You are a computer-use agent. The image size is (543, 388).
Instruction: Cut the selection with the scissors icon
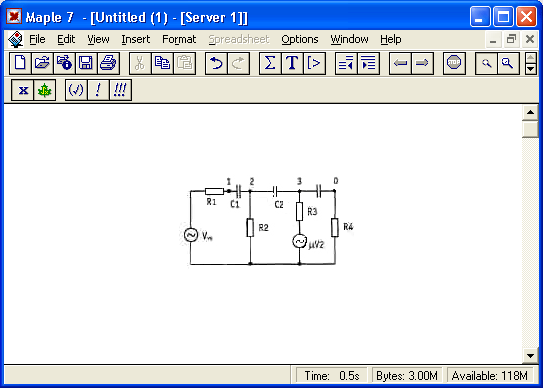(x=140, y=63)
